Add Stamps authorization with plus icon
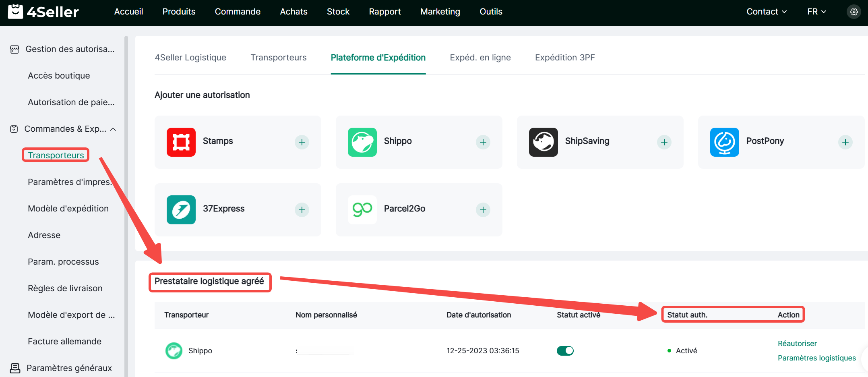868x377 pixels. 302,142
